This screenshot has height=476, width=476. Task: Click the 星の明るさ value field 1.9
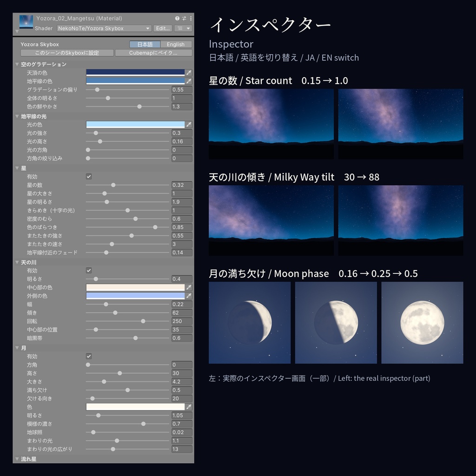tap(182, 202)
